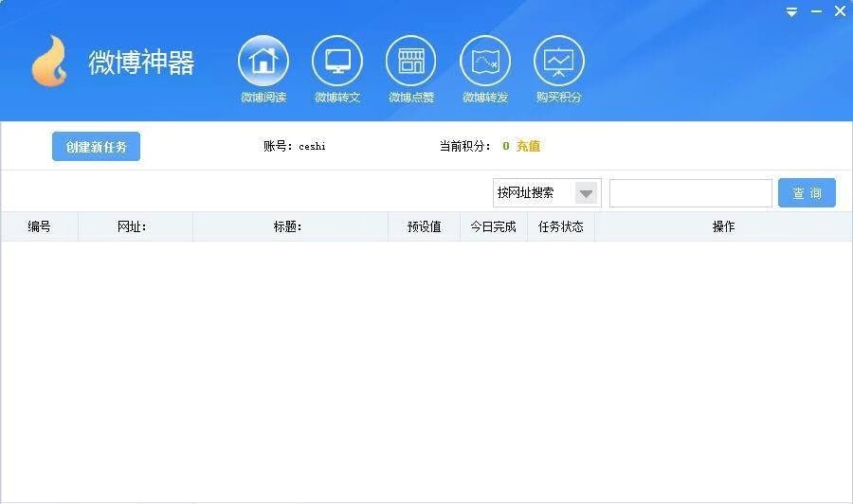The image size is (853, 504).
Task: Click the 微博神器 title text
Action: pos(141,62)
